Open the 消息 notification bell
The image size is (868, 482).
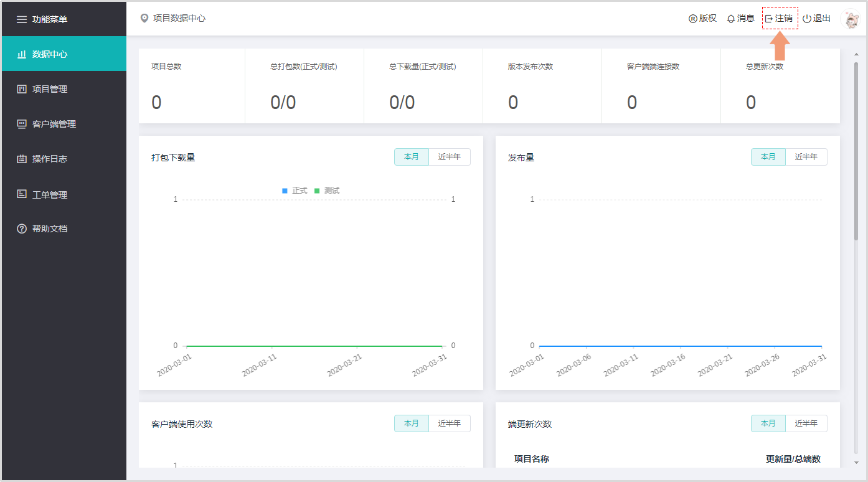coord(731,19)
